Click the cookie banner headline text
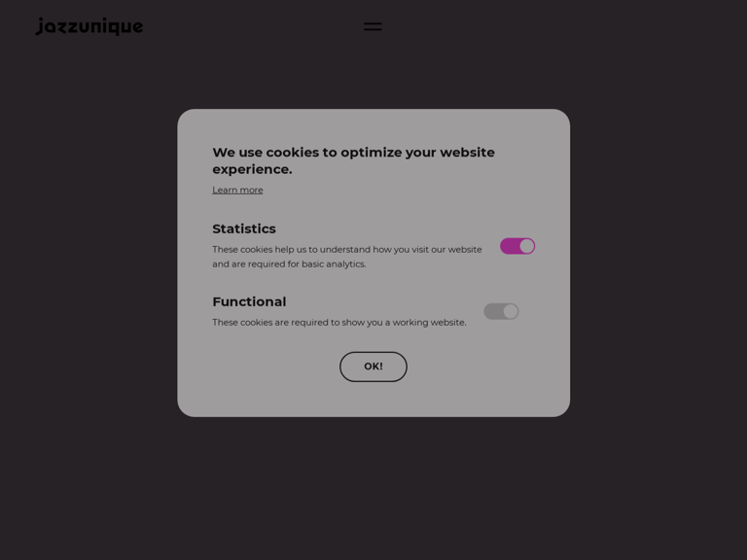This screenshot has width=747, height=560. point(353,161)
